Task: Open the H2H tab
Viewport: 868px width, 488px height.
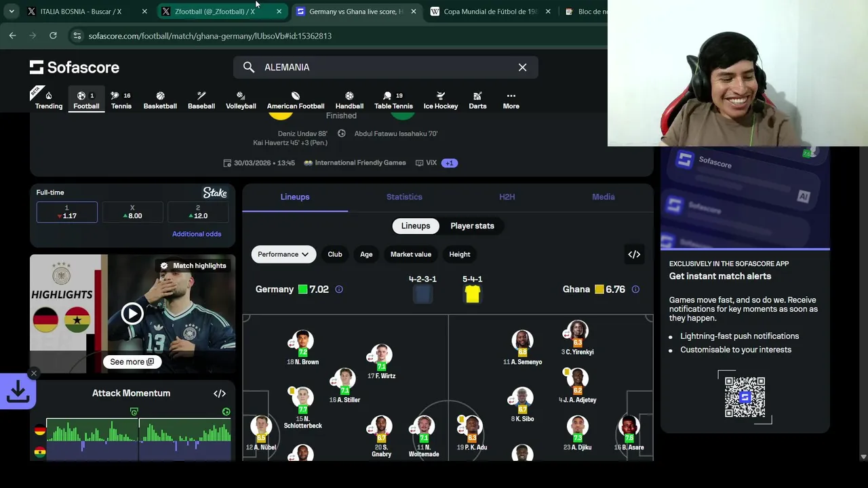Action: pyautogui.click(x=507, y=197)
